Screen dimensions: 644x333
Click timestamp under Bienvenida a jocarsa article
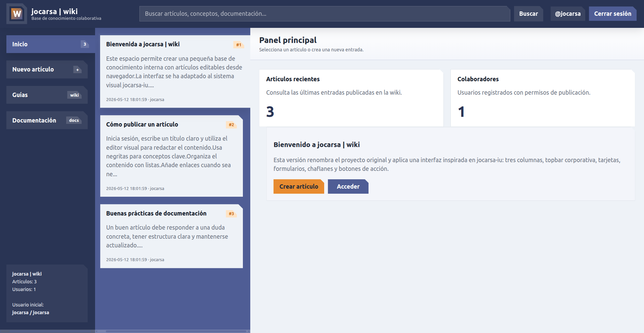(135, 100)
